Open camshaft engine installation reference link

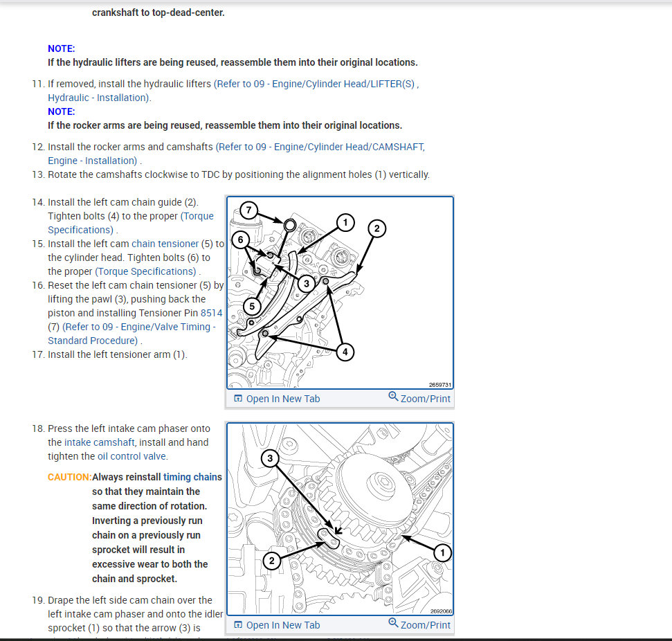click(x=236, y=154)
